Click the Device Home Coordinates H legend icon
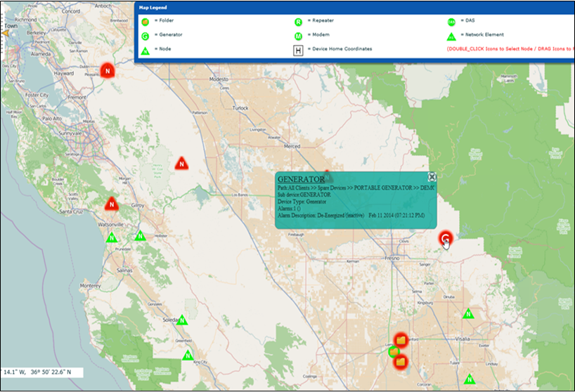 (298, 49)
